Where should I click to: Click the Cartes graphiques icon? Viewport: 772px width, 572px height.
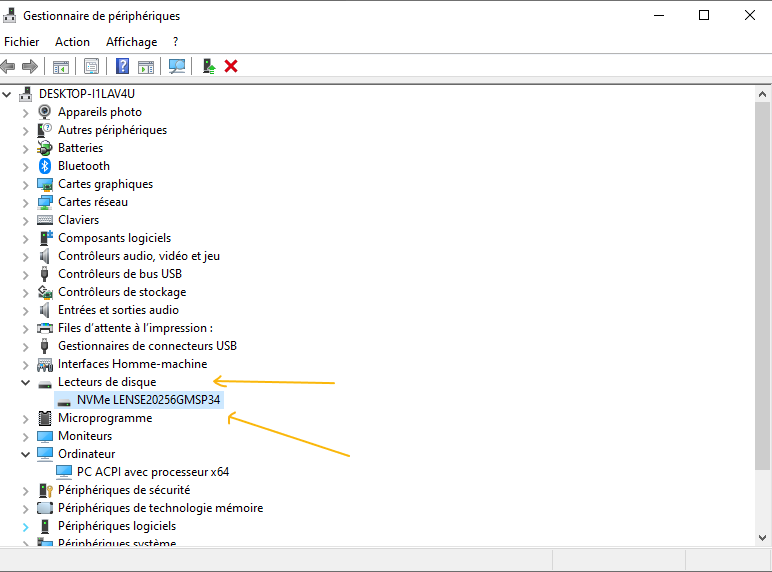coord(45,184)
